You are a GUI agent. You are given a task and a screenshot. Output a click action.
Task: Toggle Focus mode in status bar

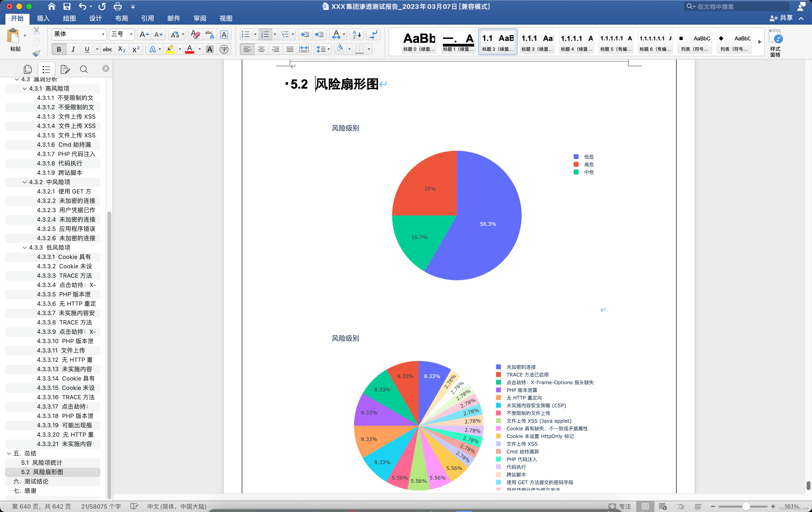click(620, 506)
